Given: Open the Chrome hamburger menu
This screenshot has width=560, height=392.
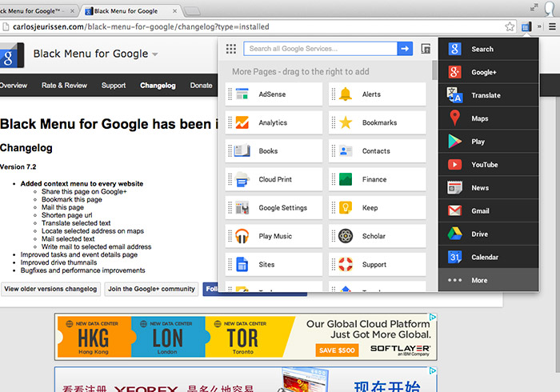Looking at the screenshot, I should click(552, 26).
